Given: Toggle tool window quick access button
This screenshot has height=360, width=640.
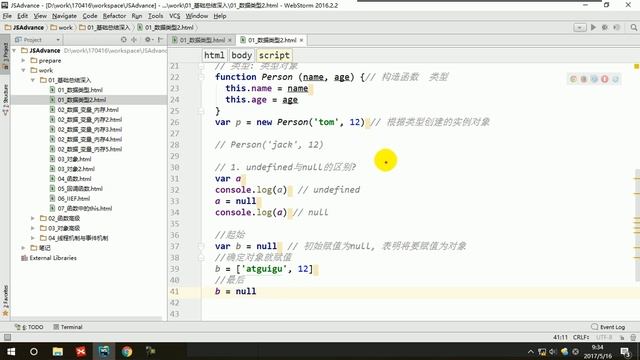Looking at the screenshot, I should point(7,337).
